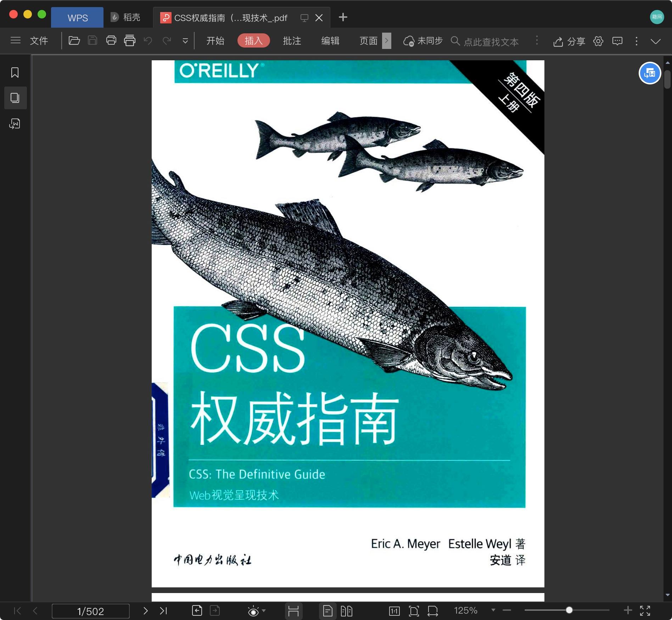Switch to the WPS home tab

tap(77, 17)
